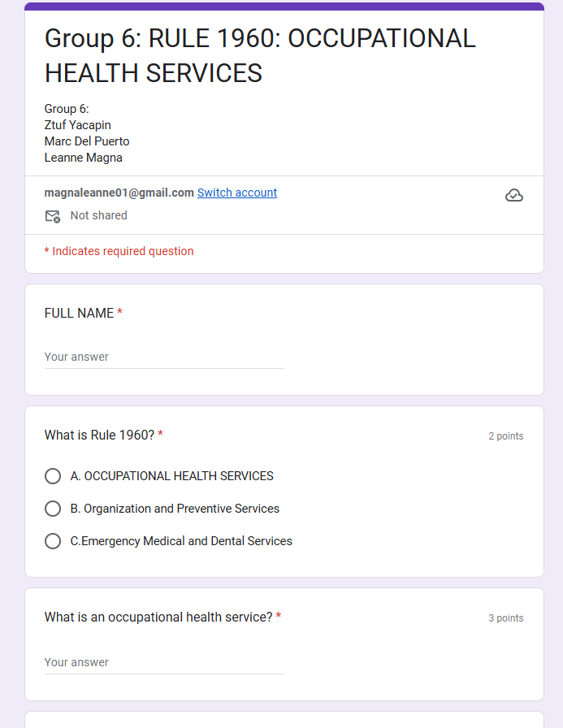Click the form title RULE 1960 heading
This screenshot has height=728, width=563.
coord(260,55)
